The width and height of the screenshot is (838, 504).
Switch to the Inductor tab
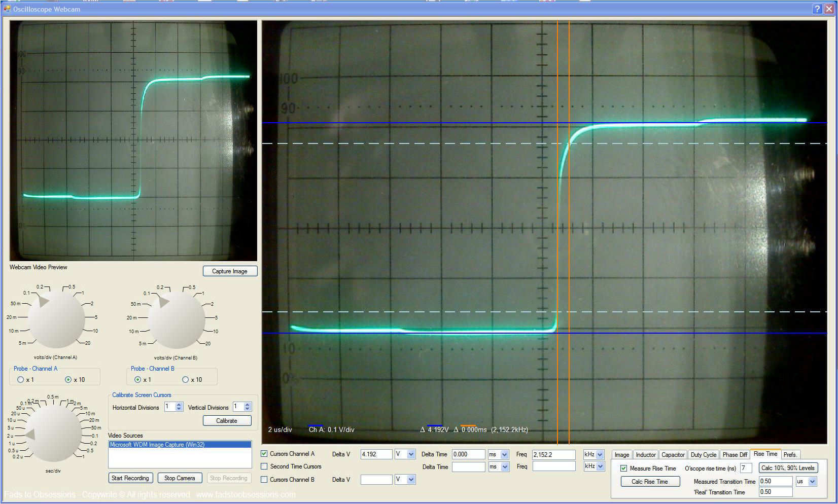[646, 455]
